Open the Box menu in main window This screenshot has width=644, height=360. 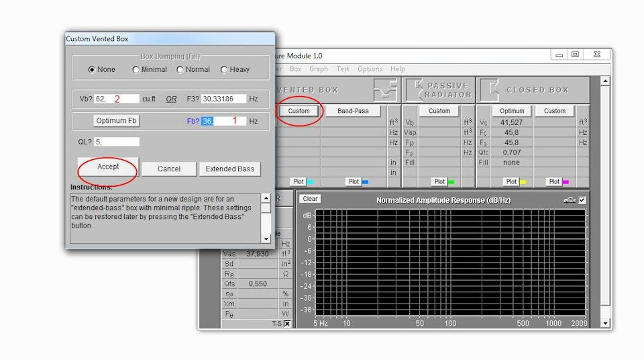tap(295, 69)
